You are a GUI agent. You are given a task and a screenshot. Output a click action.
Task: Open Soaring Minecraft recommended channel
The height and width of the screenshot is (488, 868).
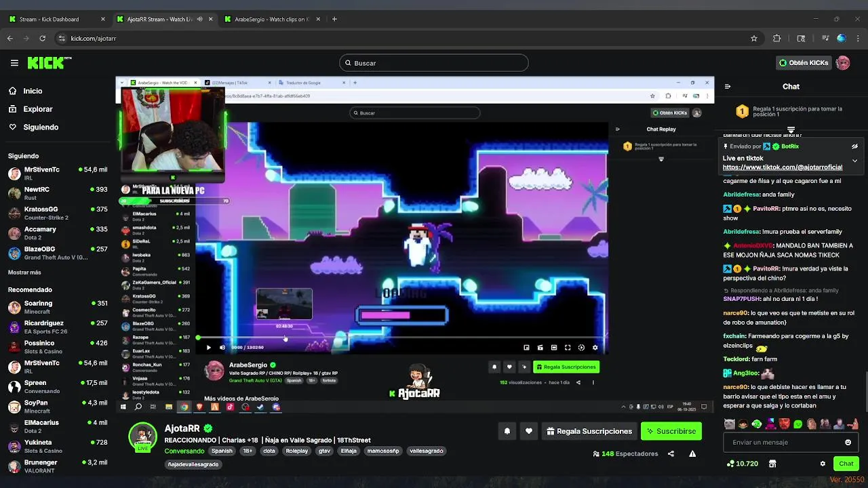58,307
